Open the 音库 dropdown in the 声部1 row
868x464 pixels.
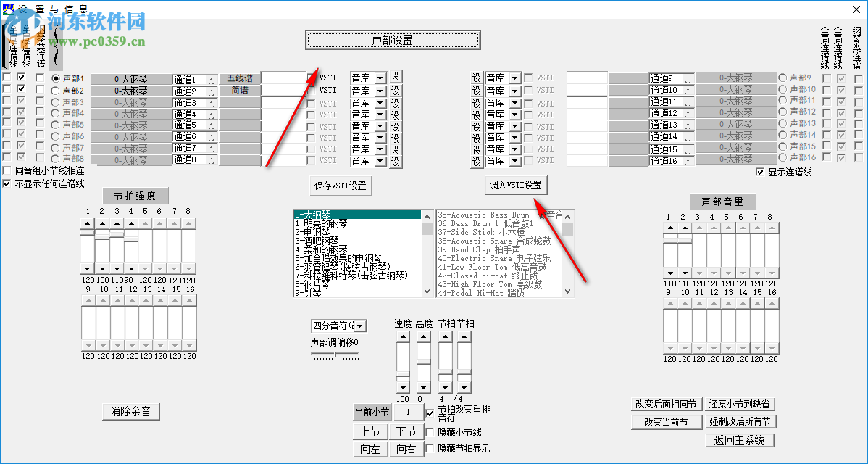[x=380, y=78]
